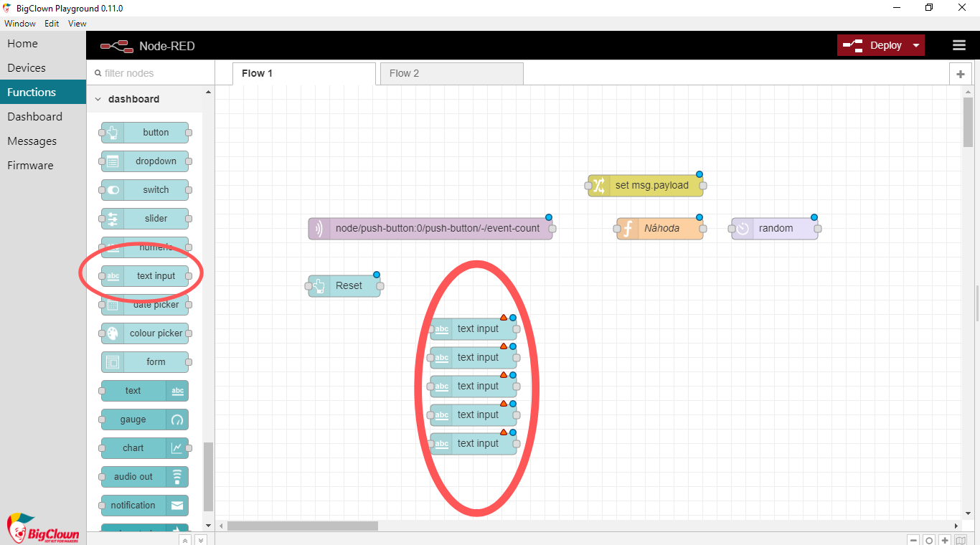Open the Edit menu
This screenshot has height=545, width=980.
pyautogui.click(x=52, y=24)
